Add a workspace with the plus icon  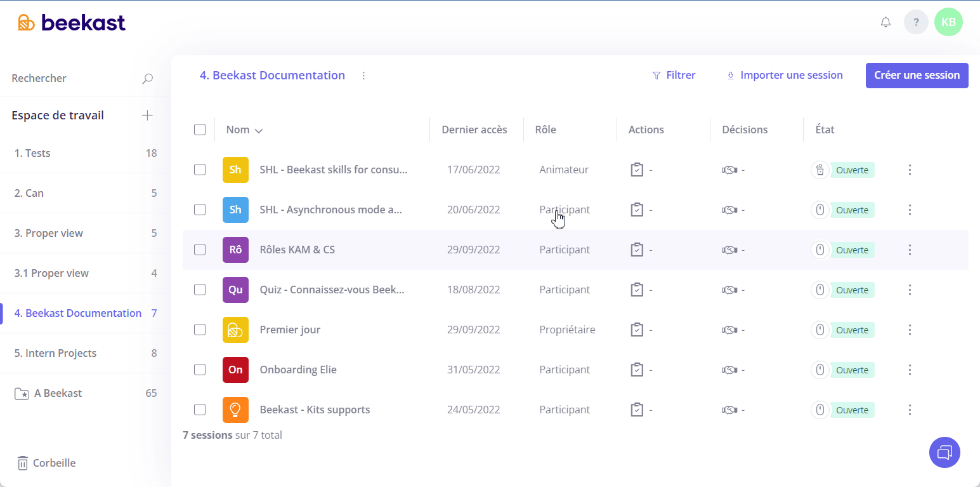(147, 115)
